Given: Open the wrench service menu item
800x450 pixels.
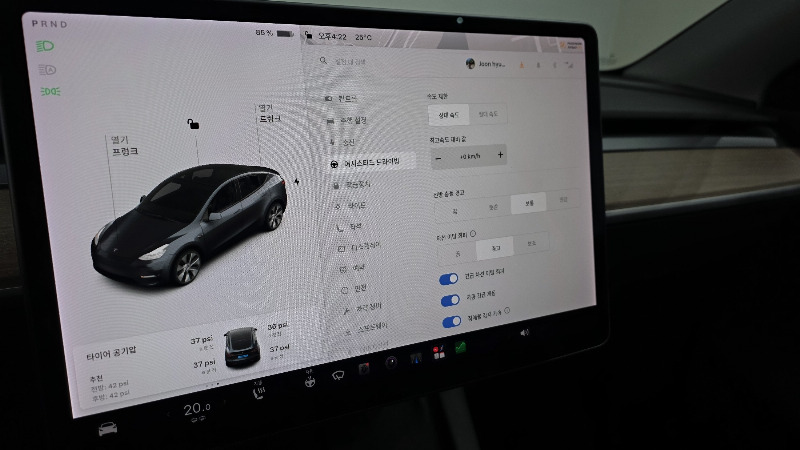Looking at the screenshot, I should pyautogui.click(x=363, y=308).
